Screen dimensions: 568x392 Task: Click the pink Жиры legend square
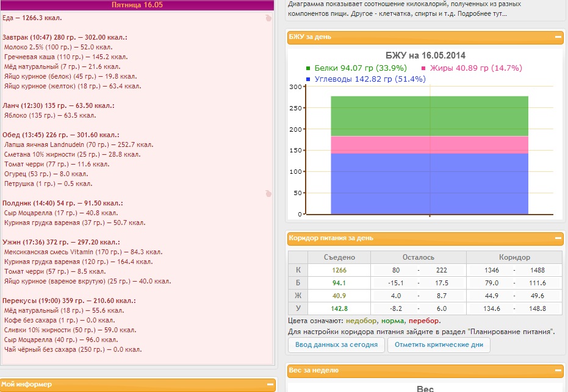pos(424,68)
